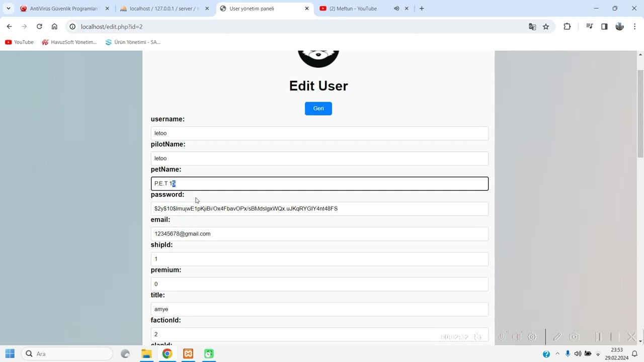Image resolution: width=644 pixels, height=362 pixels.
Task: Open the YouTube bookmark
Action: [x=19, y=42]
